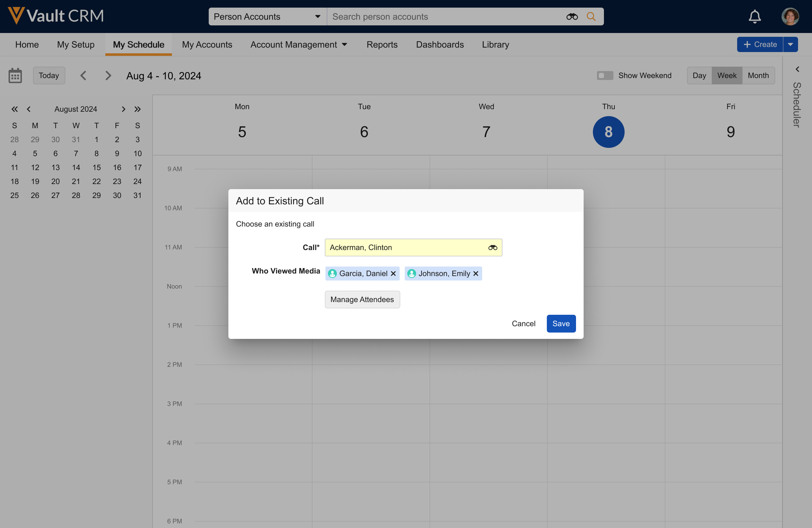Switch calendar to Month view
Screen dimensions: 812x528
(x=758, y=76)
